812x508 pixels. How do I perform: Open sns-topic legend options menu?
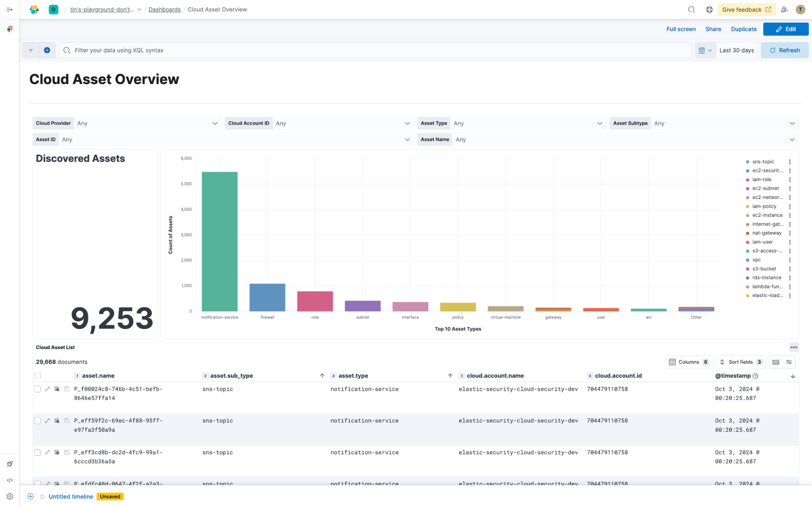790,162
